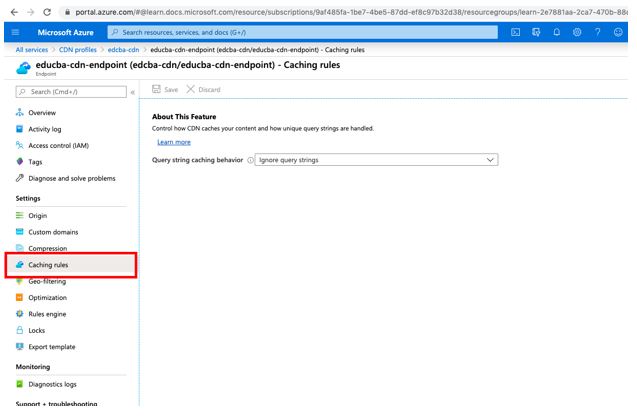Go to All services breadcrumb
The height and width of the screenshot is (416, 637).
click(32, 50)
